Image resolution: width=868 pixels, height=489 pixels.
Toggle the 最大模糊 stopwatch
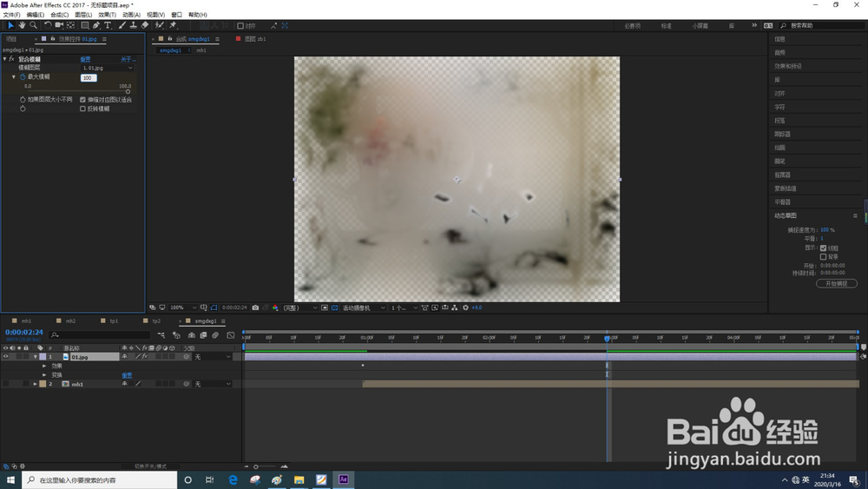pos(23,77)
